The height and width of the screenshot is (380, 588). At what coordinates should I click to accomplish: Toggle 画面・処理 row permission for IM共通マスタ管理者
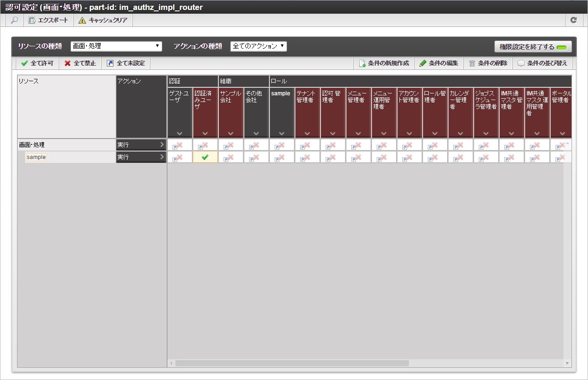(511, 145)
